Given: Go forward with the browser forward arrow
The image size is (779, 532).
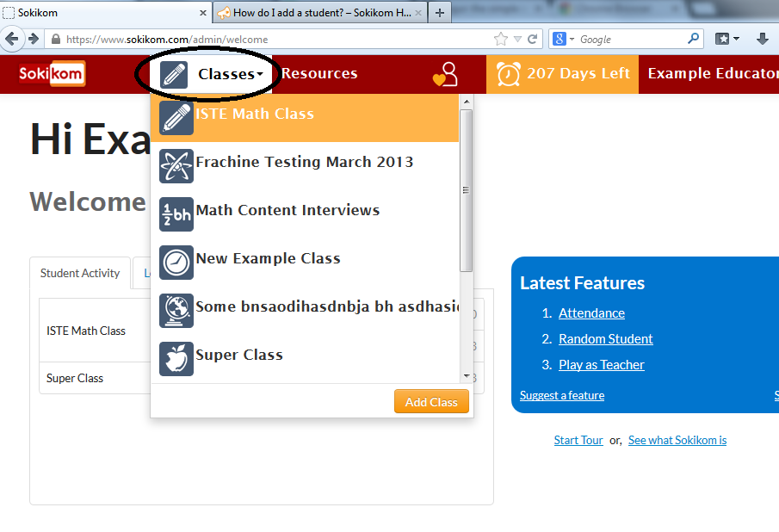Looking at the screenshot, I should pyautogui.click(x=34, y=39).
